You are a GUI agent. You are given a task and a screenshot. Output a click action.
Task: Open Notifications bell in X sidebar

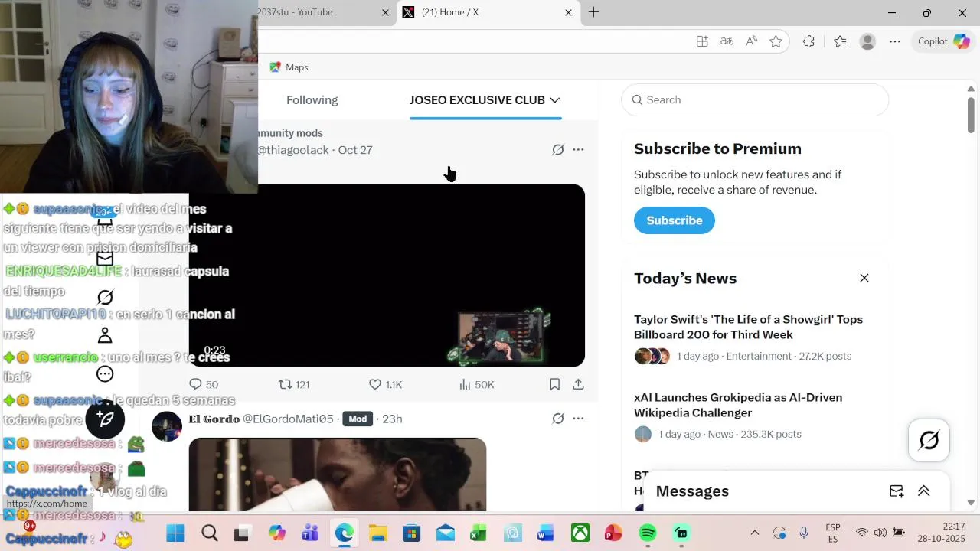(x=105, y=217)
